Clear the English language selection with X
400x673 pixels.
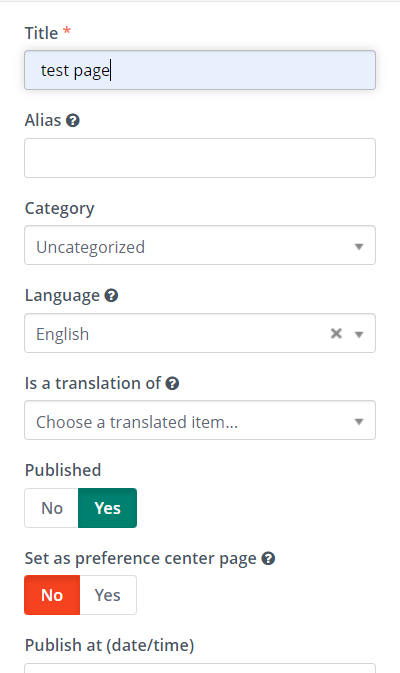coord(336,333)
